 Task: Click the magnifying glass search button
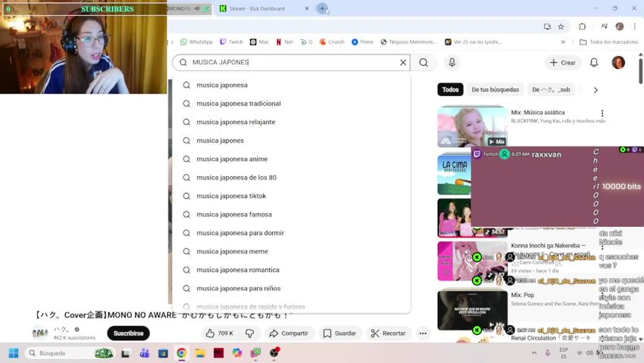pos(424,63)
